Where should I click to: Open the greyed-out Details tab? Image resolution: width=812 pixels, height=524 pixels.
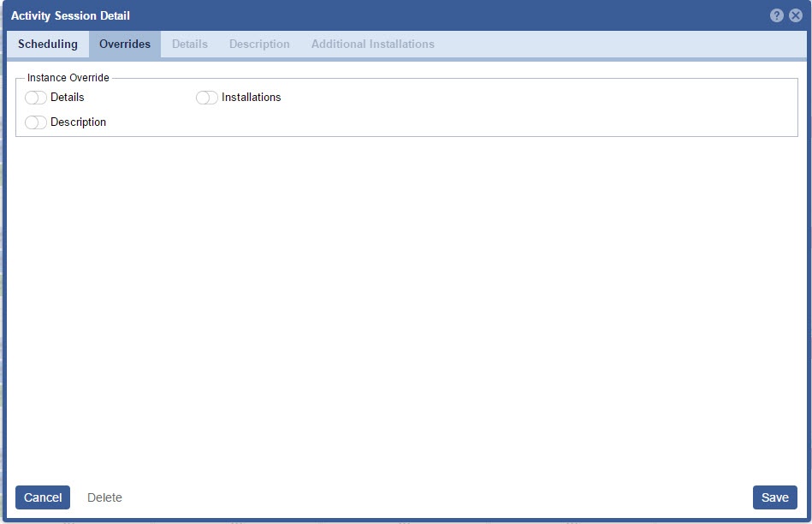tap(190, 45)
